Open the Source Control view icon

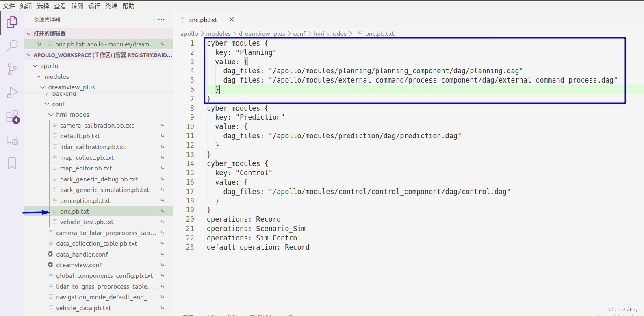pyautogui.click(x=12, y=69)
